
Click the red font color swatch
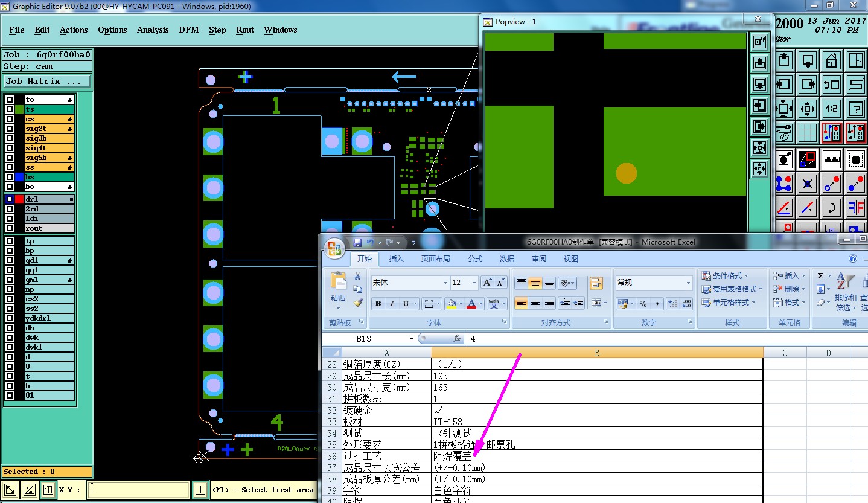tap(472, 304)
